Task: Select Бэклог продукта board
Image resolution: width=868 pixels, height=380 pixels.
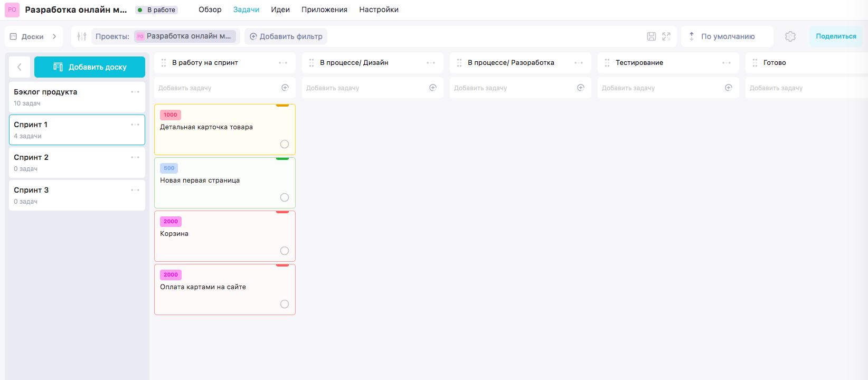Action: pos(77,97)
